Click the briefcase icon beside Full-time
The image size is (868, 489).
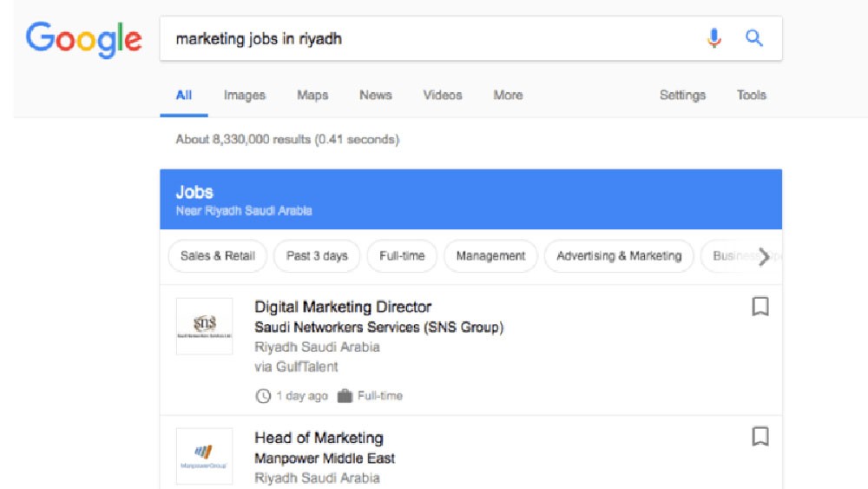(x=345, y=396)
